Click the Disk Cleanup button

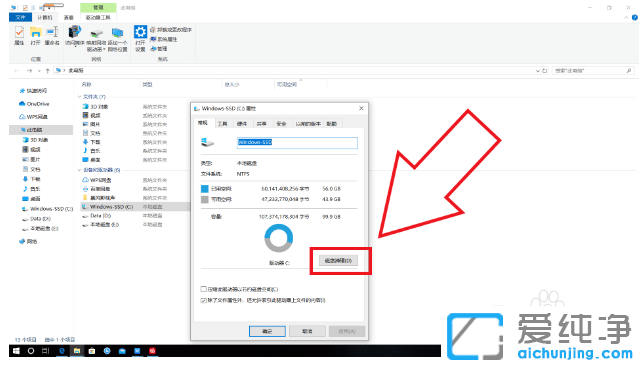[338, 260]
